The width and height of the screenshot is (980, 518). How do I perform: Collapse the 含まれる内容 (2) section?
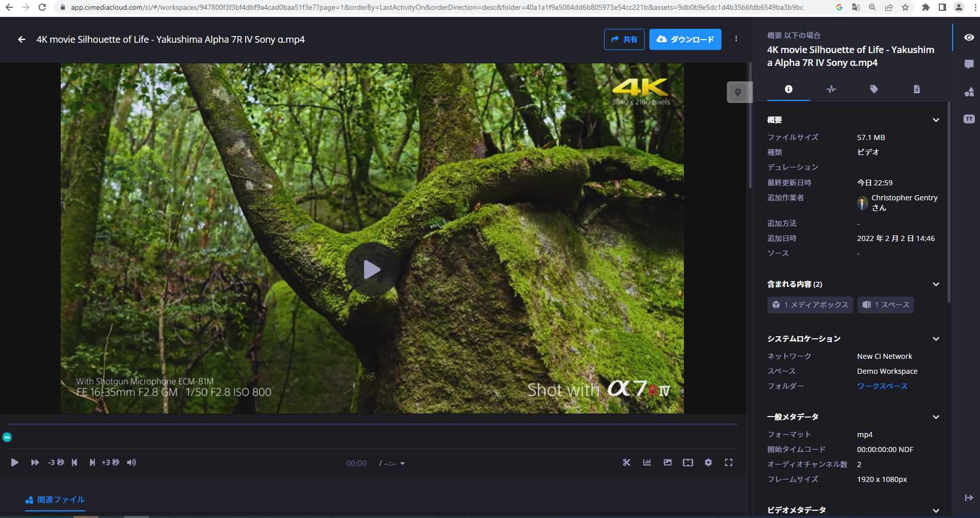[x=936, y=284]
